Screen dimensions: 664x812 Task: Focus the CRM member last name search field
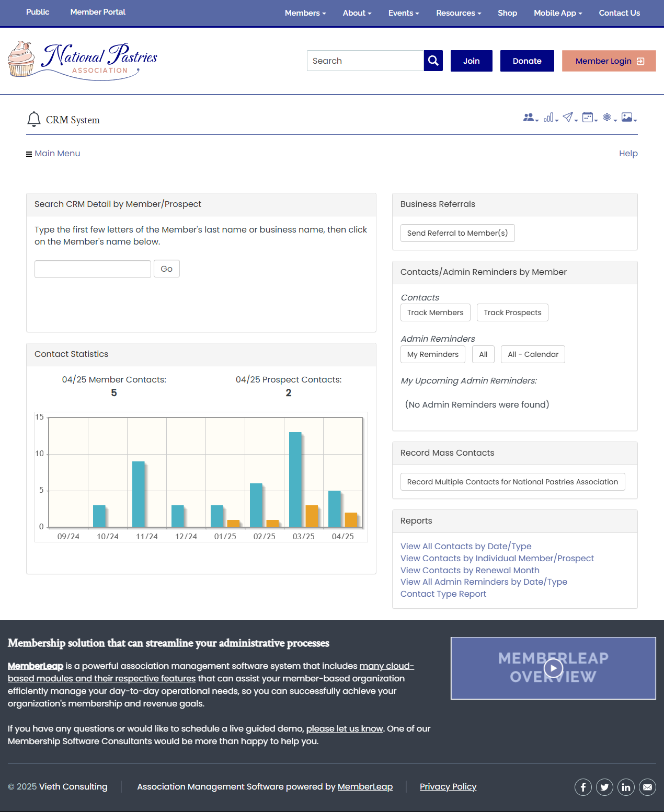pyautogui.click(x=93, y=269)
